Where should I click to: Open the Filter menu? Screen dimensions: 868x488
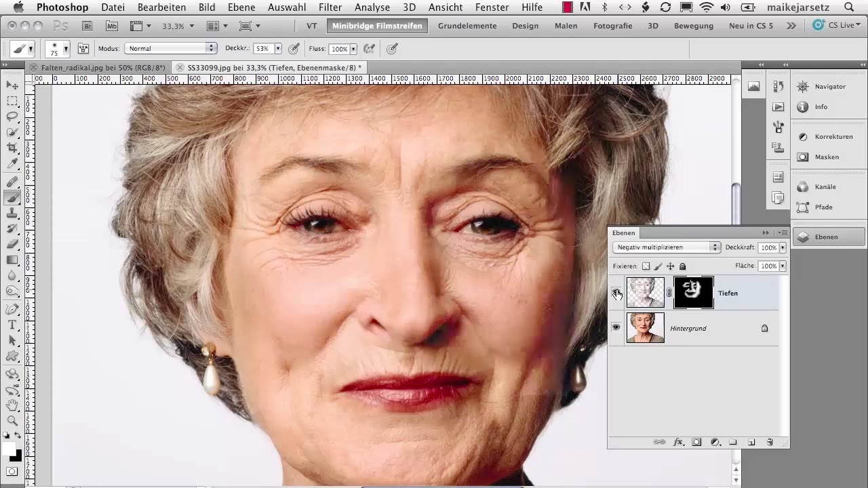pyautogui.click(x=330, y=7)
